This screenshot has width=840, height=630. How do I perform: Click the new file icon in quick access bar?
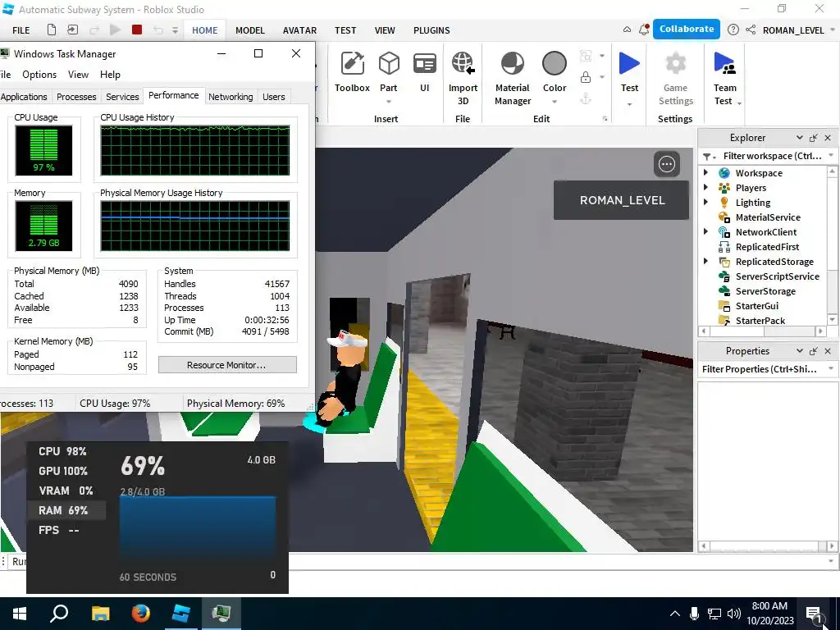[52, 30]
